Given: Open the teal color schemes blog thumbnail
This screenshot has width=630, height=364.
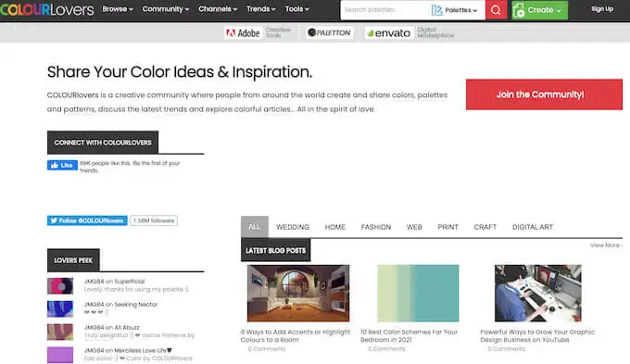Looking at the screenshot, I should (418, 293).
